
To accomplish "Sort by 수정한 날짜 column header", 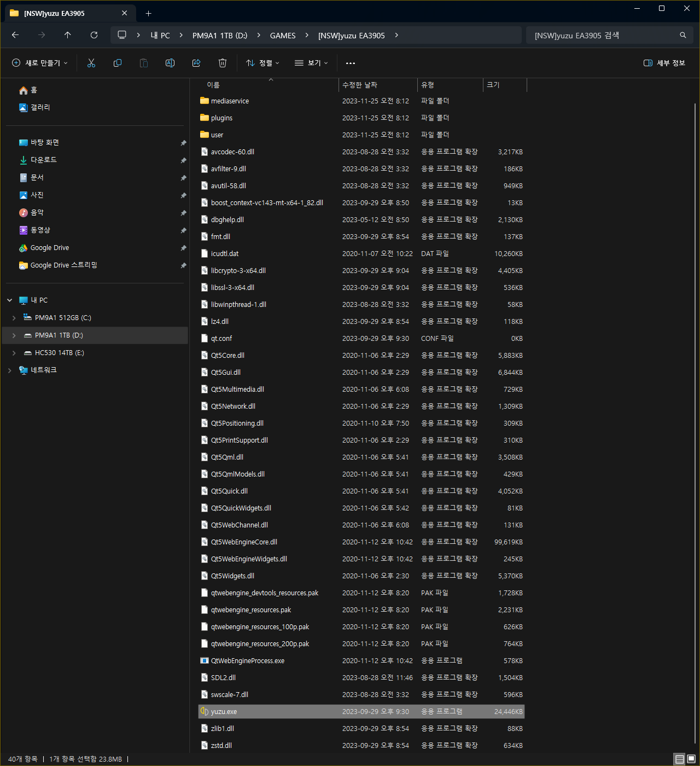I will click(378, 85).
